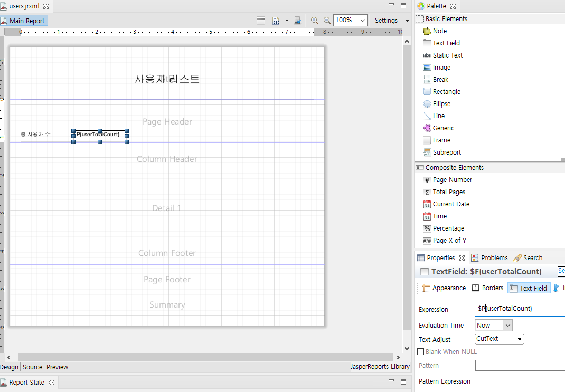Screen dimensions: 565x392
Task: Pick the Current Date composite element
Action: pos(446,204)
